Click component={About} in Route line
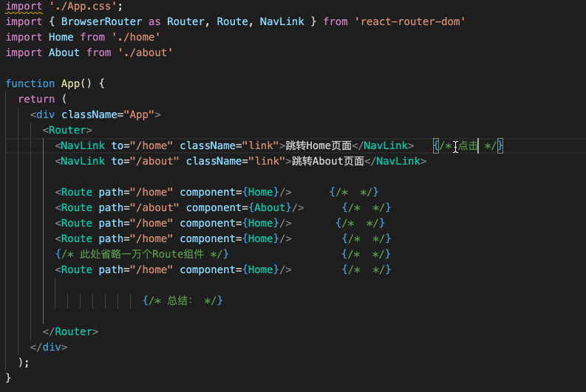The width and height of the screenshot is (586, 392). tap(239, 207)
